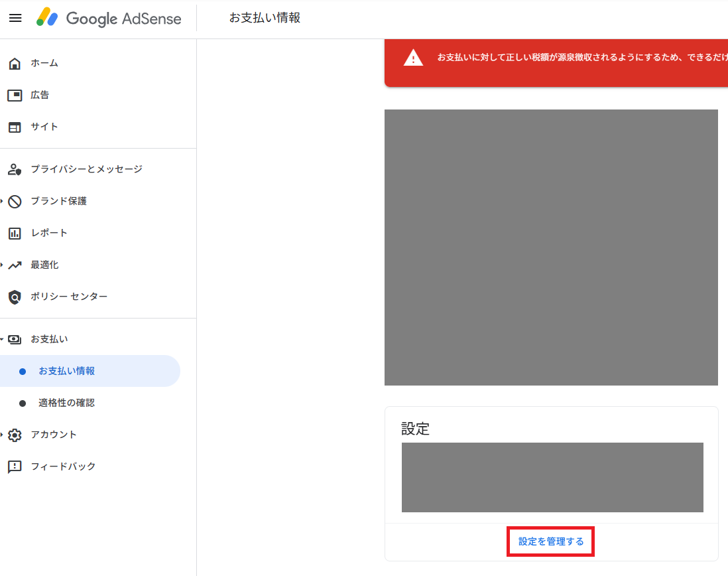The height and width of the screenshot is (576, 728).
Task: Click the ホーム house icon
Action: [x=15, y=64]
